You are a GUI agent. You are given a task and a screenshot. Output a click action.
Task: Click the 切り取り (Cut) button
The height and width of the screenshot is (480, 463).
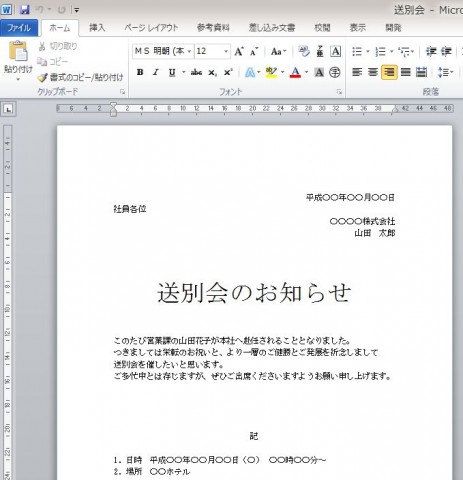(x=58, y=46)
